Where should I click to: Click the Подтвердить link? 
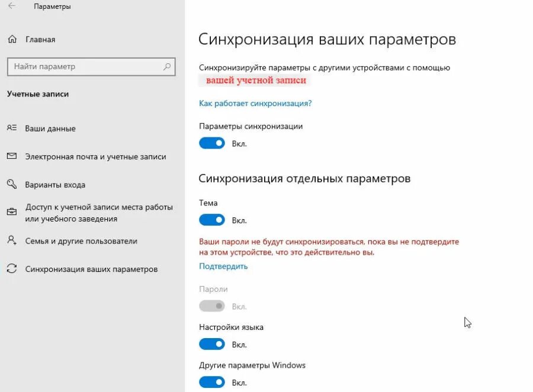click(x=223, y=266)
